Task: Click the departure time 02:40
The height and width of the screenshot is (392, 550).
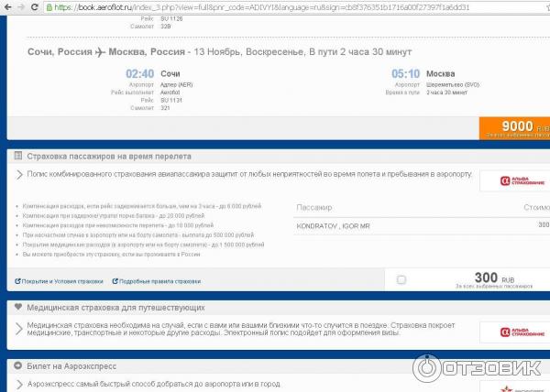Action: coord(140,74)
